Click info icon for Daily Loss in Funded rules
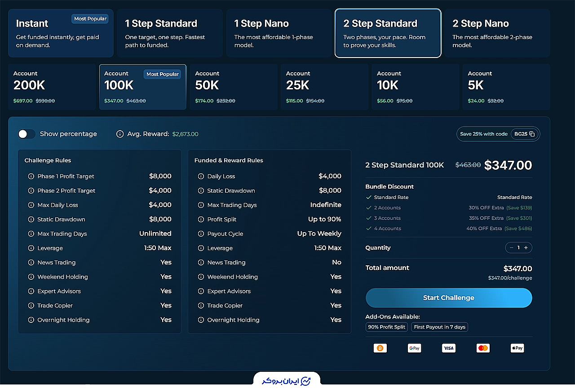The height and width of the screenshot is (392, 575). [201, 176]
